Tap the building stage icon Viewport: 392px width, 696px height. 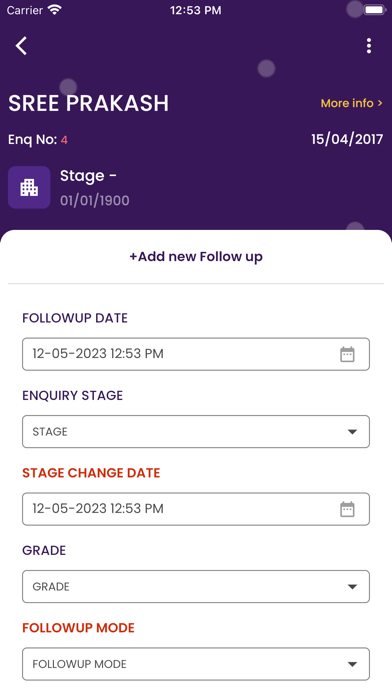tap(29, 187)
